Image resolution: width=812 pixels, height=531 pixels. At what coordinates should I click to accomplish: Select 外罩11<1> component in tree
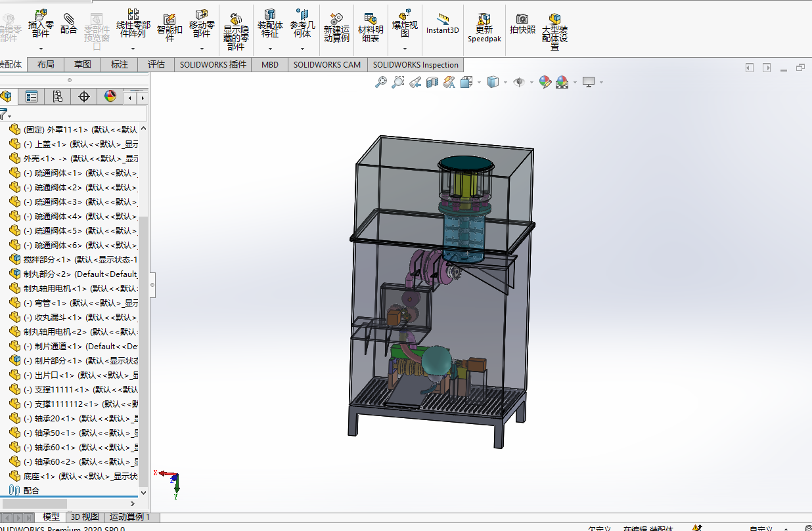72,129
